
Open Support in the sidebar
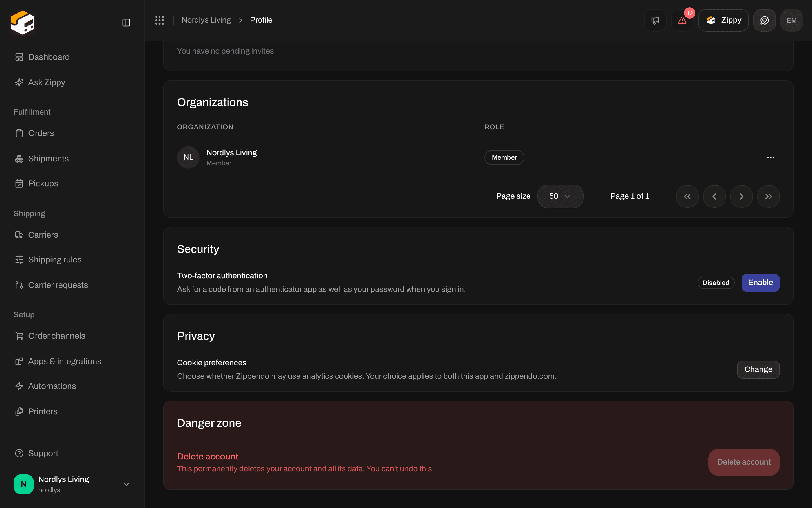pos(72,453)
